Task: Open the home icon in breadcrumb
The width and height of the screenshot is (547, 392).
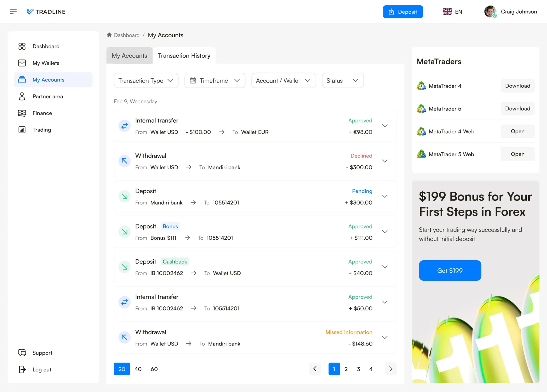Action: (109, 35)
